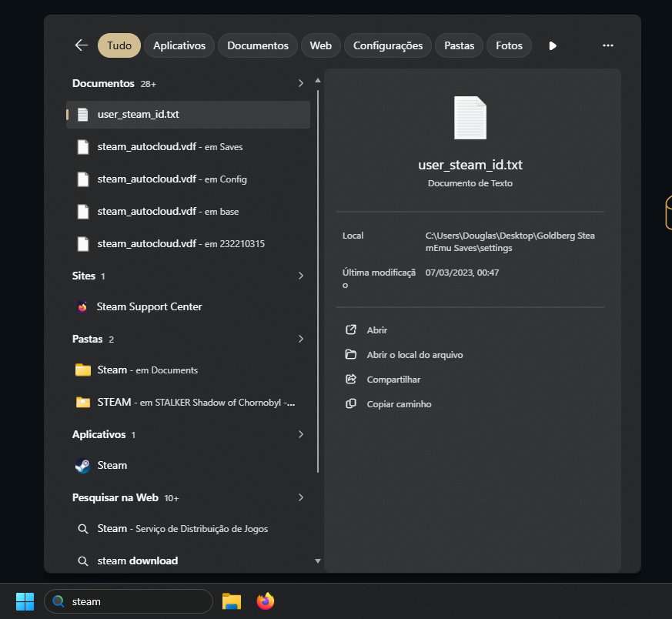Click Abrir to open the file
This screenshot has height=619, width=672.
coord(376,330)
